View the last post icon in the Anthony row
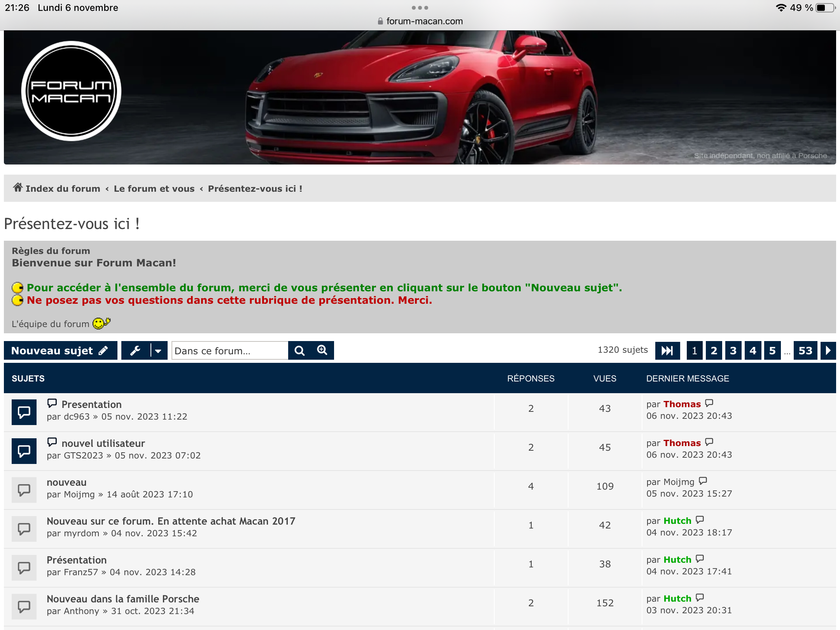The height and width of the screenshot is (630, 840). [700, 598]
